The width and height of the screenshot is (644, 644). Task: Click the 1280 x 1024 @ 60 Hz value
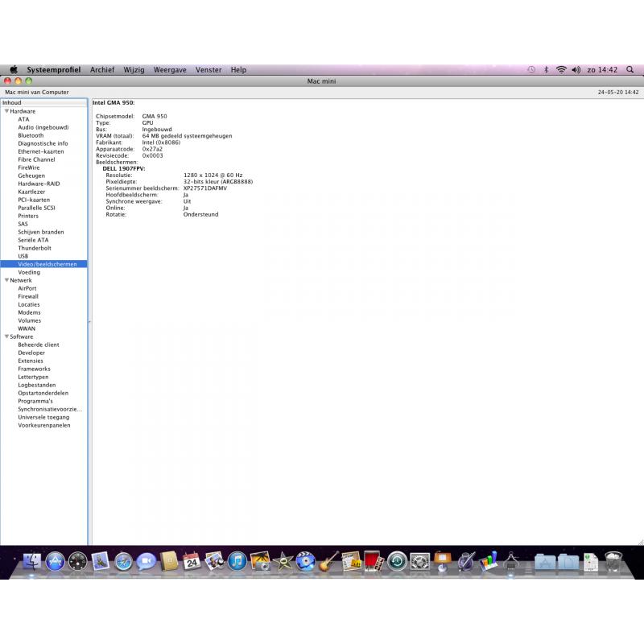(x=213, y=175)
